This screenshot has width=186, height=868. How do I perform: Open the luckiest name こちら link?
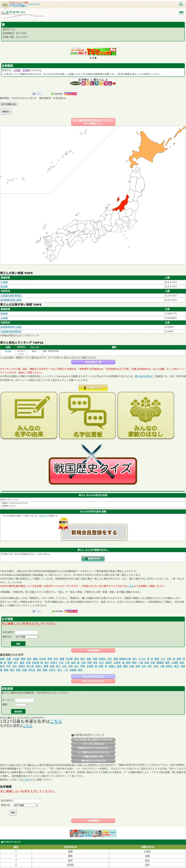point(56,721)
